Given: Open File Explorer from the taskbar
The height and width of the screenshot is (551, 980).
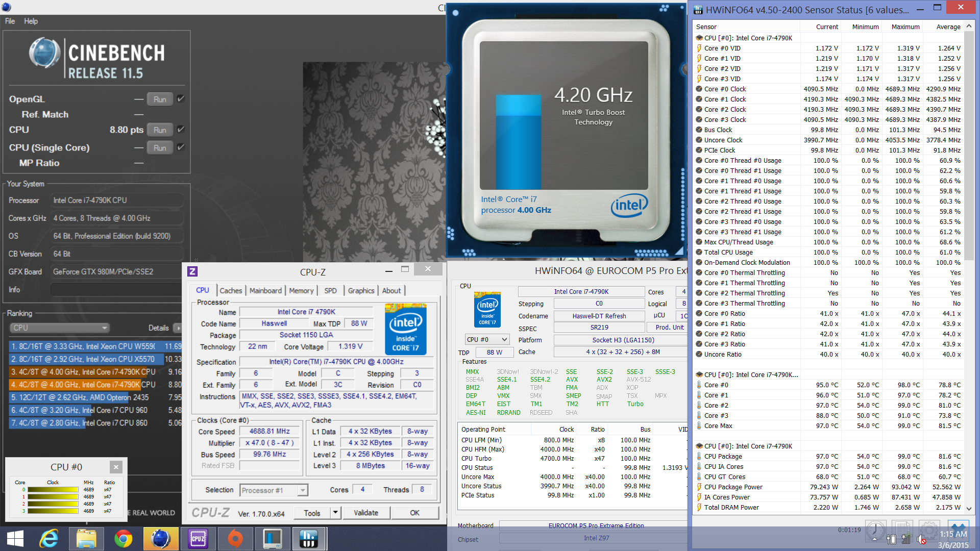Looking at the screenshot, I should (86, 539).
